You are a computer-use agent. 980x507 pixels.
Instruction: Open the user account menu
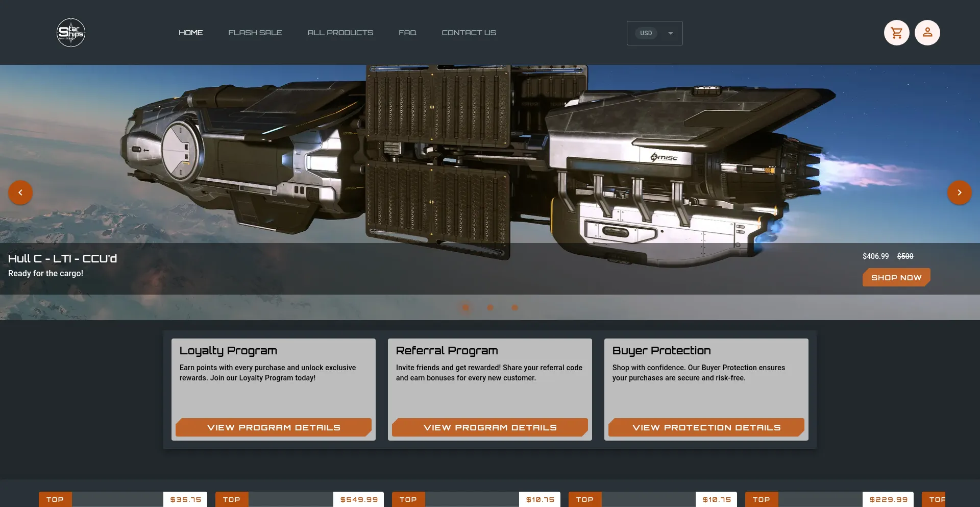927,33
